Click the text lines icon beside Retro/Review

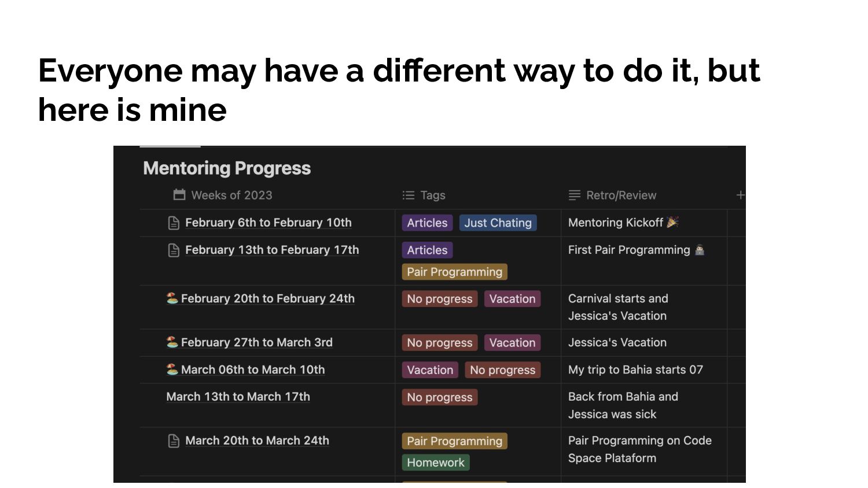(x=574, y=195)
